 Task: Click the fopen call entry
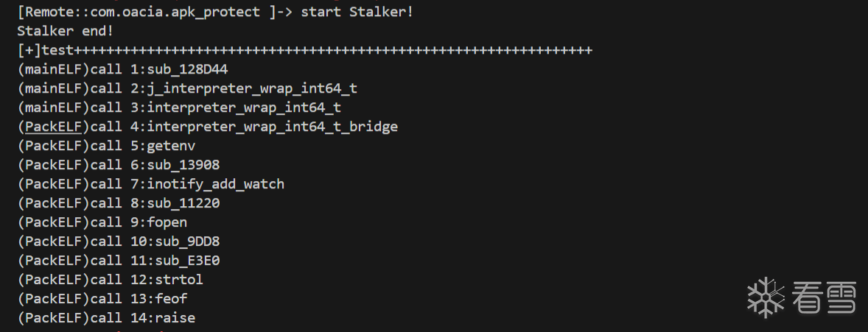(x=167, y=222)
